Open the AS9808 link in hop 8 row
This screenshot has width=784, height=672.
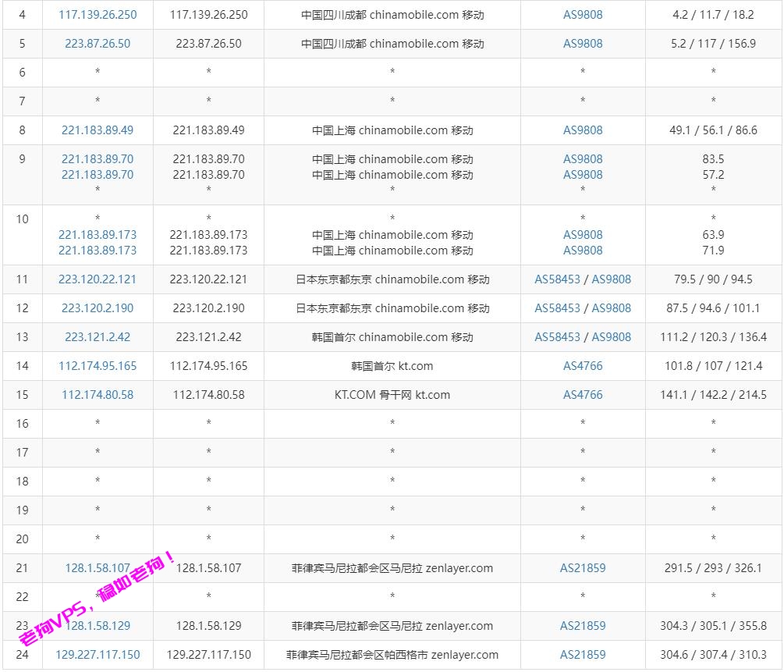click(583, 130)
